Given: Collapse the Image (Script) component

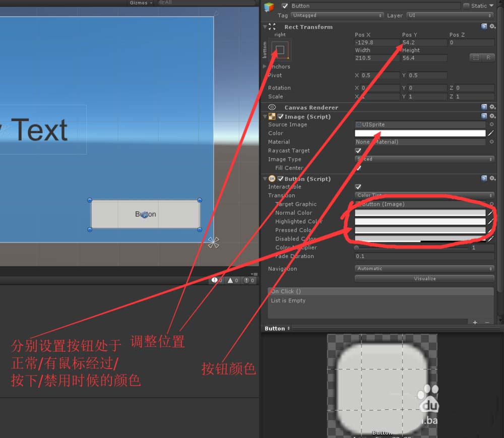Looking at the screenshot, I should [x=265, y=116].
